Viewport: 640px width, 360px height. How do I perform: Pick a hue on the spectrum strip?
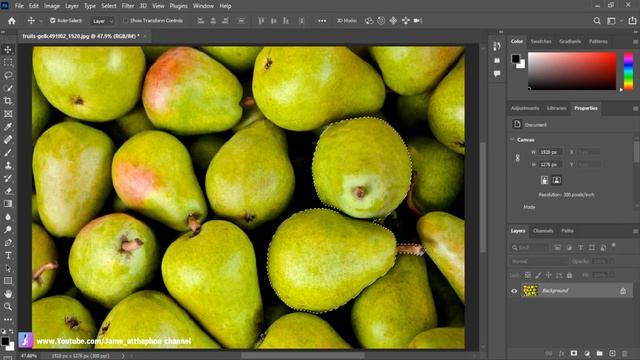tap(628, 71)
